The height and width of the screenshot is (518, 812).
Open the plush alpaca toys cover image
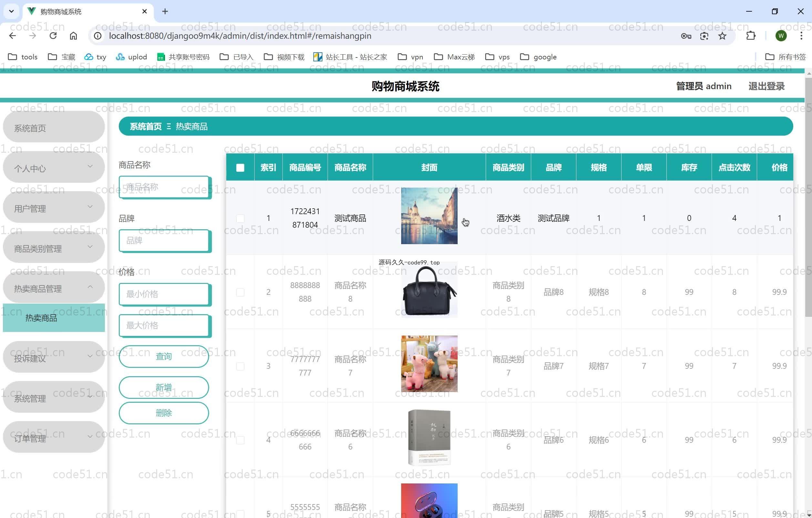point(429,364)
